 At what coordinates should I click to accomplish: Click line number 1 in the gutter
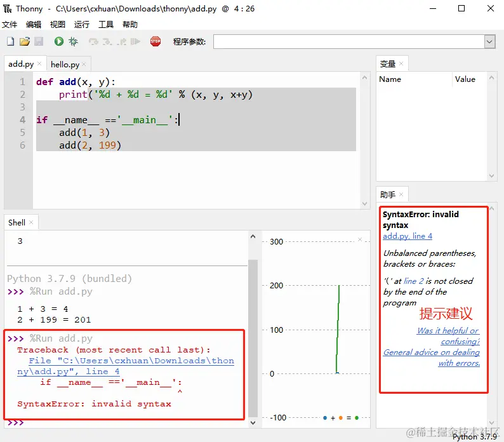[x=22, y=82]
